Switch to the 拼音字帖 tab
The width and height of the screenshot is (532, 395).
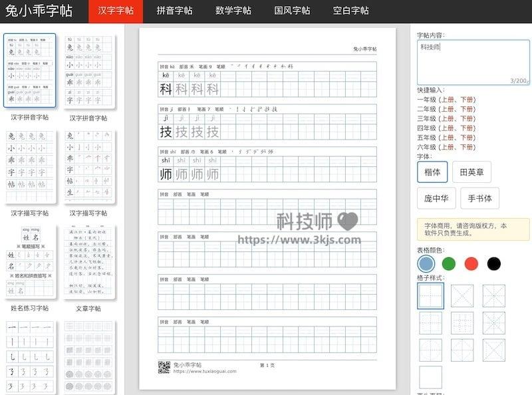(174, 11)
